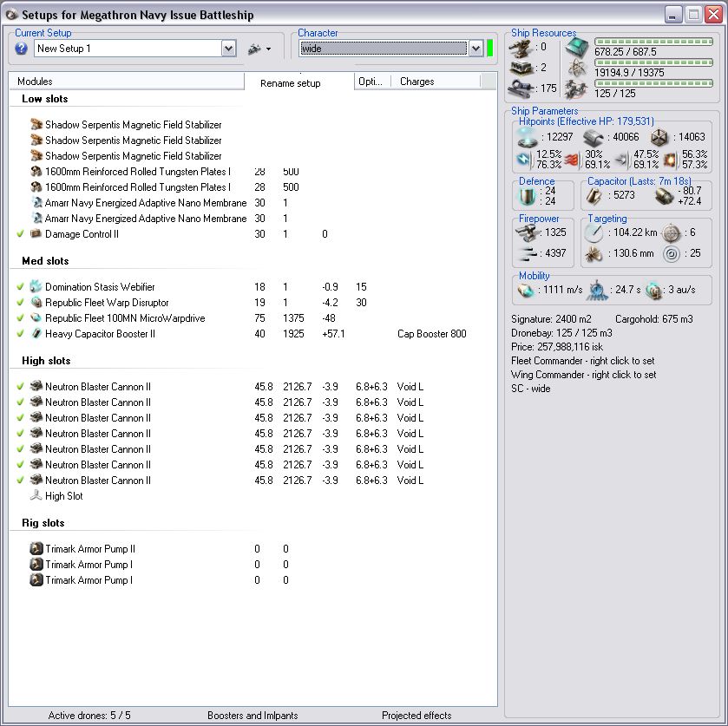Click the drone bandwidth icon
728x726 pixels.
(576, 88)
